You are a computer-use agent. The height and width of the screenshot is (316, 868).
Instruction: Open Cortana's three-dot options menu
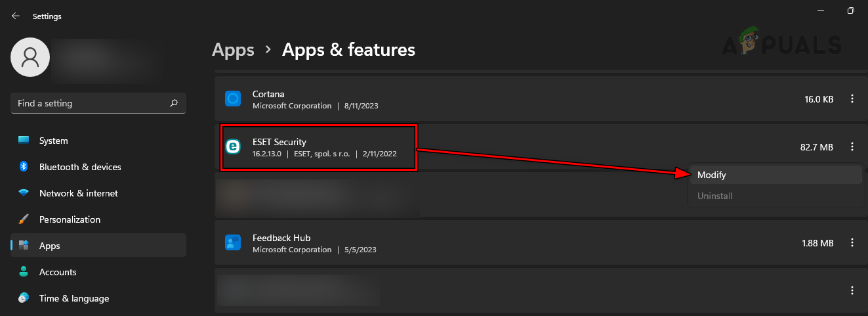click(x=852, y=99)
